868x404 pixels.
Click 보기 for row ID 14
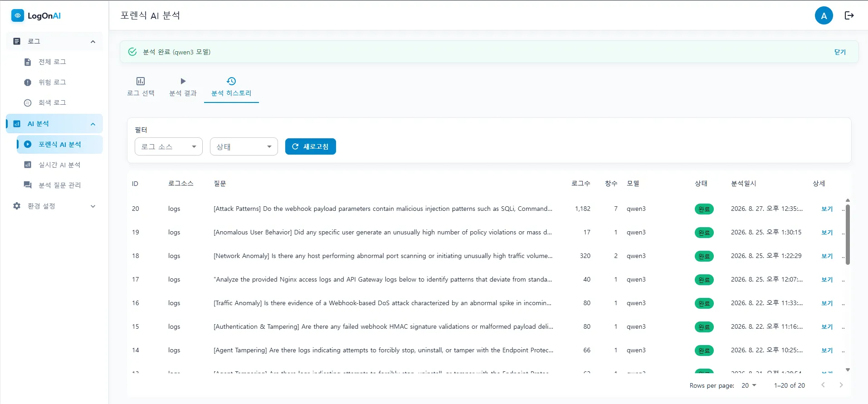827,350
